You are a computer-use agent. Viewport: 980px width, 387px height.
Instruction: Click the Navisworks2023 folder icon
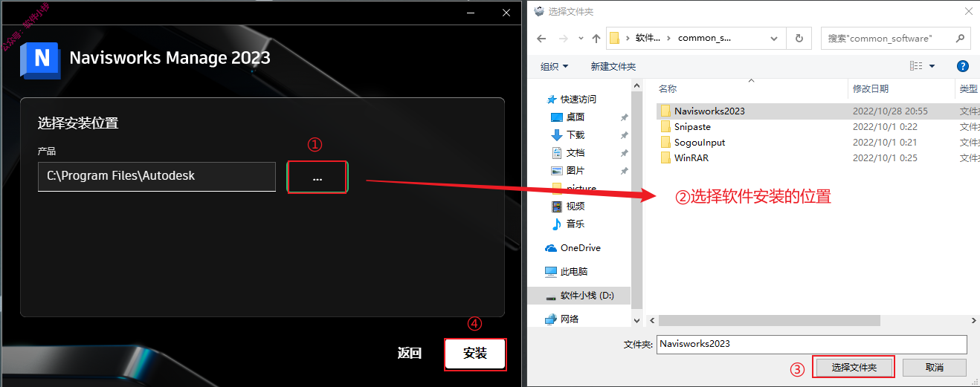pyautogui.click(x=665, y=111)
